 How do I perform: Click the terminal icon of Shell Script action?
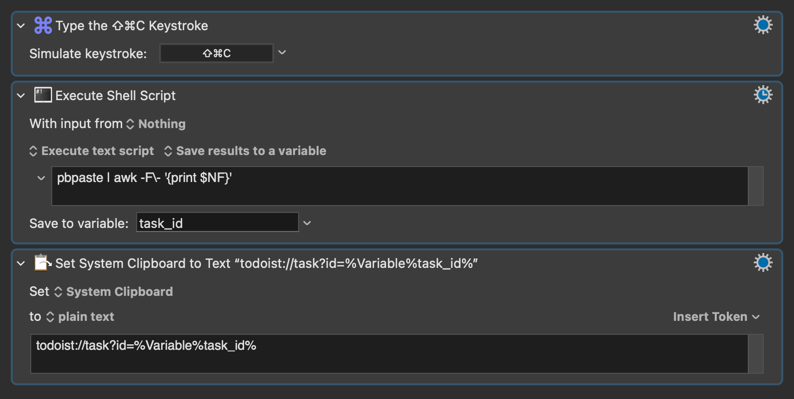click(x=43, y=95)
